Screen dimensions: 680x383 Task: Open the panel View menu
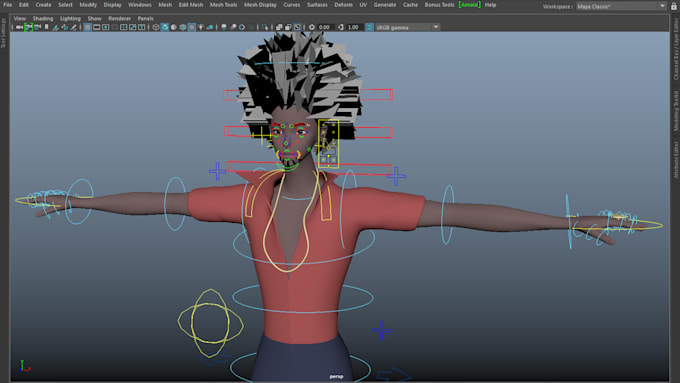[20, 18]
